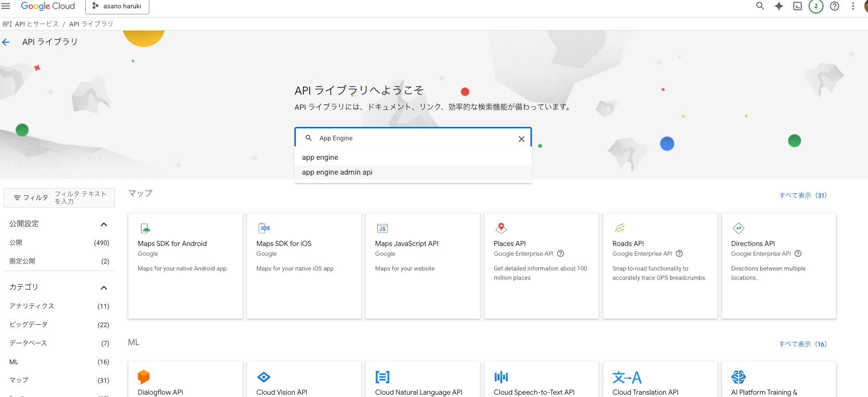Open Dialogflow API card title
The image size is (868, 397).
click(160, 392)
